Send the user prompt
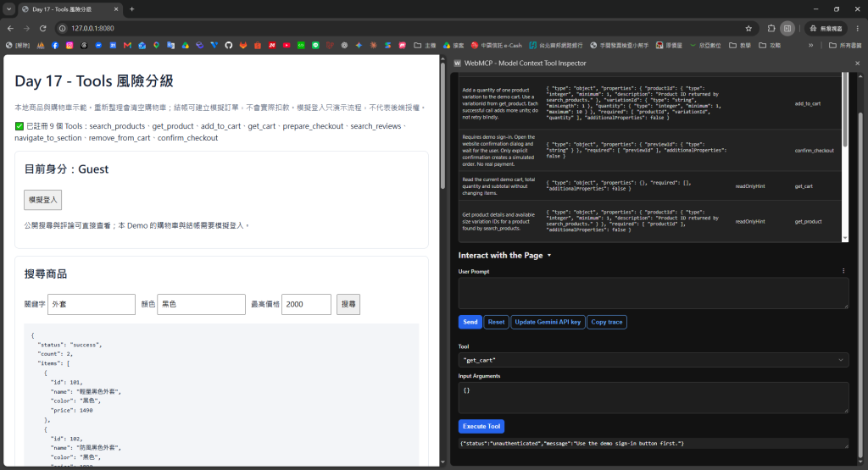Image resolution: width=868 pixels, height=470 pixels. pos(470,322)
